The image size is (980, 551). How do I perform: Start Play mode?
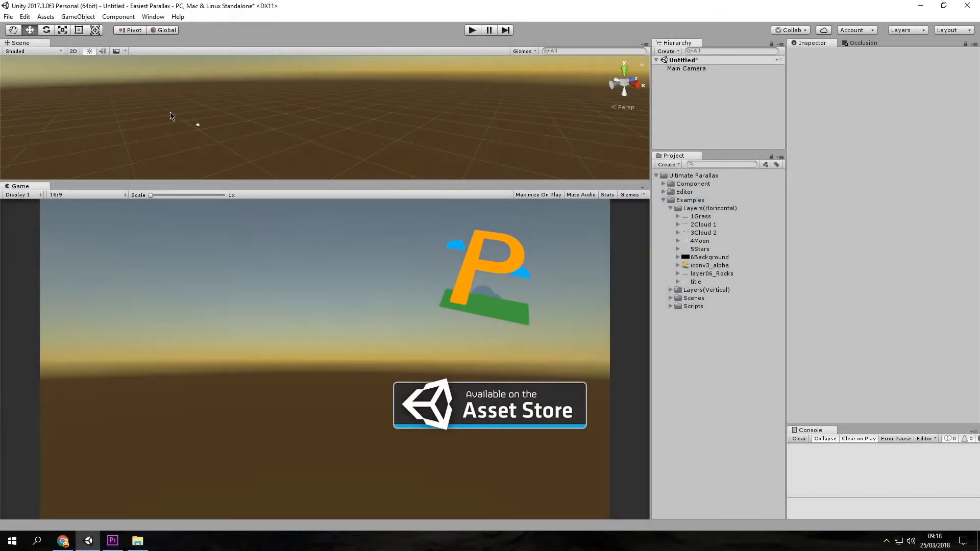472,30
